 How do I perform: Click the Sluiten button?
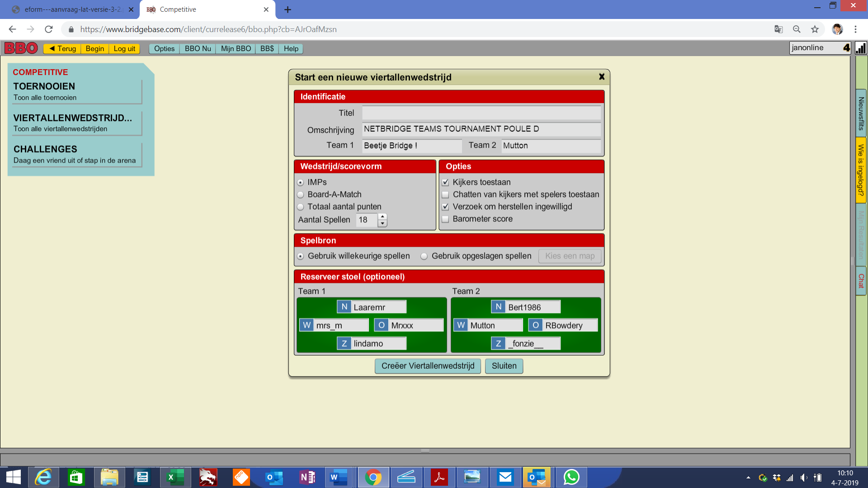pyautogui.click(x=504, y=366)
